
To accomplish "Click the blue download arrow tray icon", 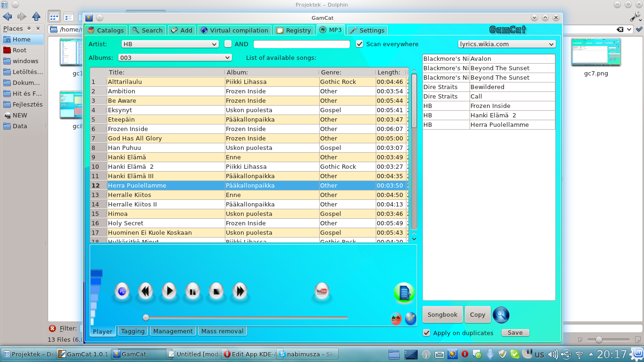I will (x=490, y=354).
